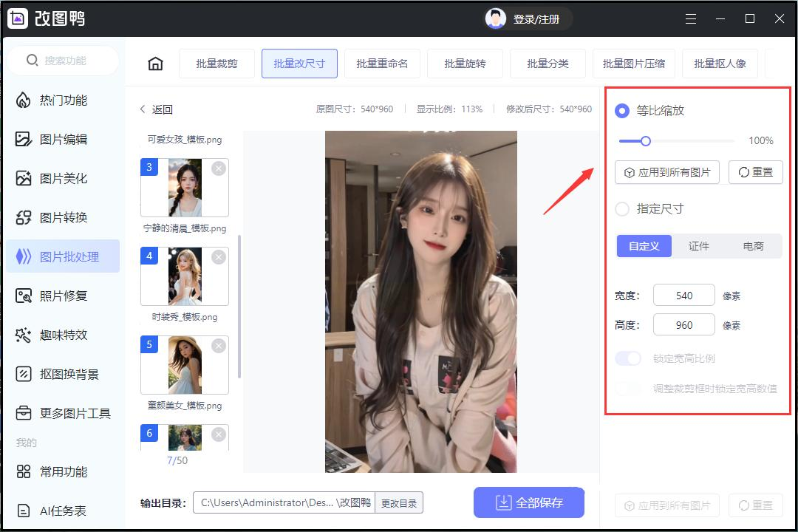Click the 搜索功能 search box
The width and height of the screenshot is (798, 532).
tap(64, 61)
